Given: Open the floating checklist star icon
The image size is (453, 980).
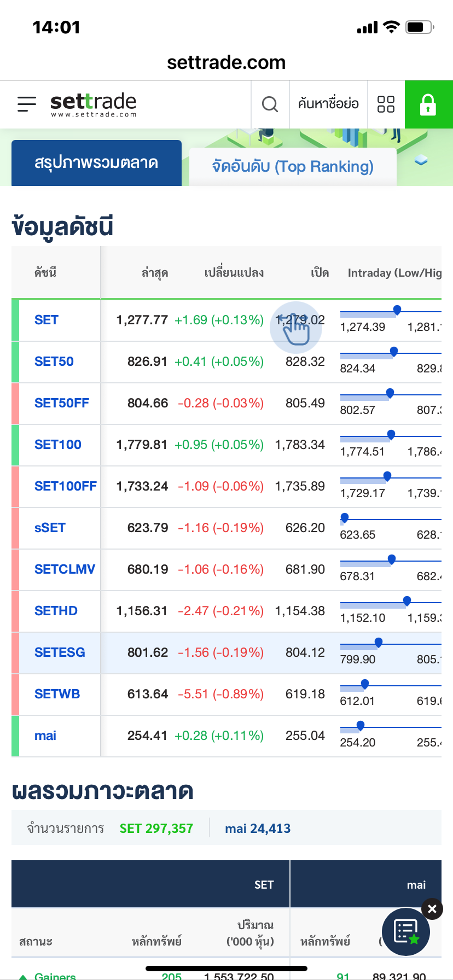Looking at the screenshot, I should [x=406, y=931].
